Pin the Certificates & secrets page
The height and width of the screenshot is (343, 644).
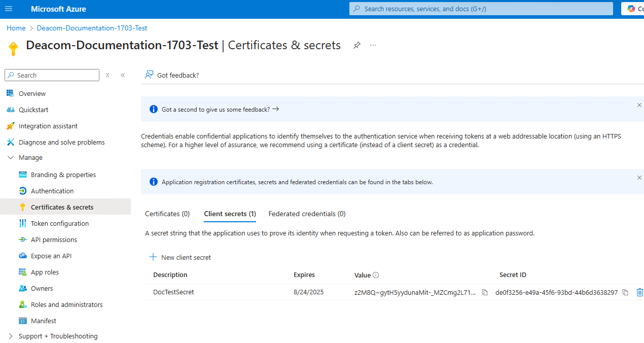tap(357, 45)
